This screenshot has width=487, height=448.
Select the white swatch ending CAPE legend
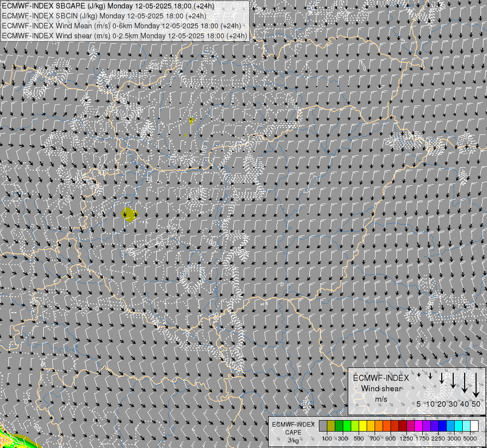[x=475, y=426]
